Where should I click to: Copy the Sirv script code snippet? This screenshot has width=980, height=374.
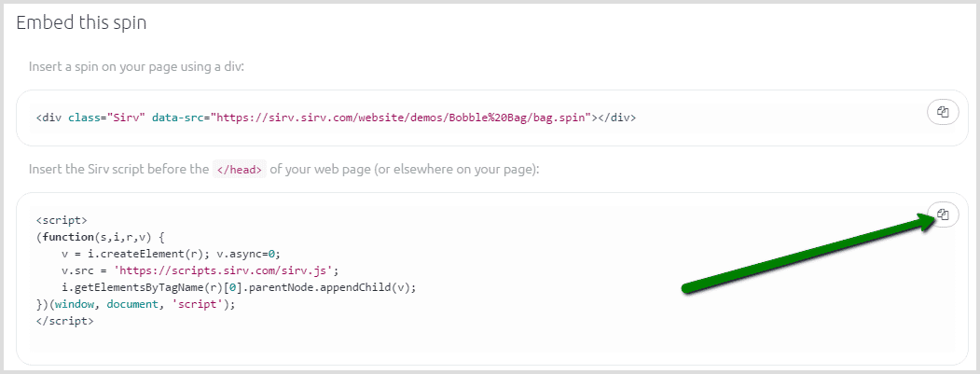(x=943, y=215)
